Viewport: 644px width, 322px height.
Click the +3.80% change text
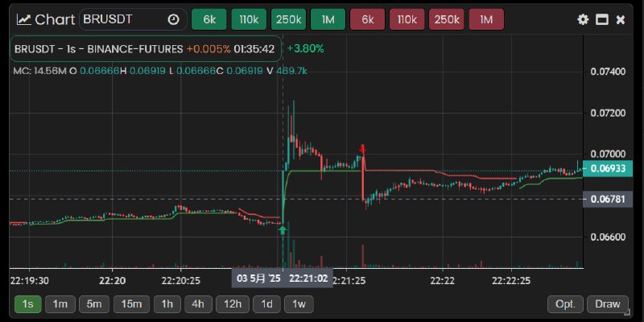[x=305, y=49]
